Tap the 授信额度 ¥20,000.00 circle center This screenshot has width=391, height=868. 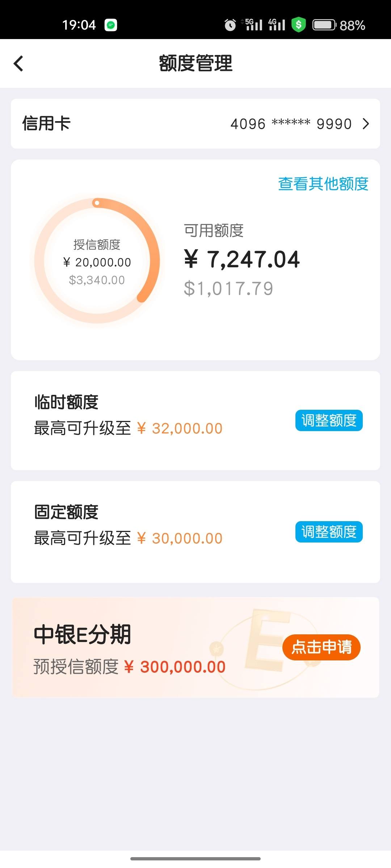click(x=97, y=262)
